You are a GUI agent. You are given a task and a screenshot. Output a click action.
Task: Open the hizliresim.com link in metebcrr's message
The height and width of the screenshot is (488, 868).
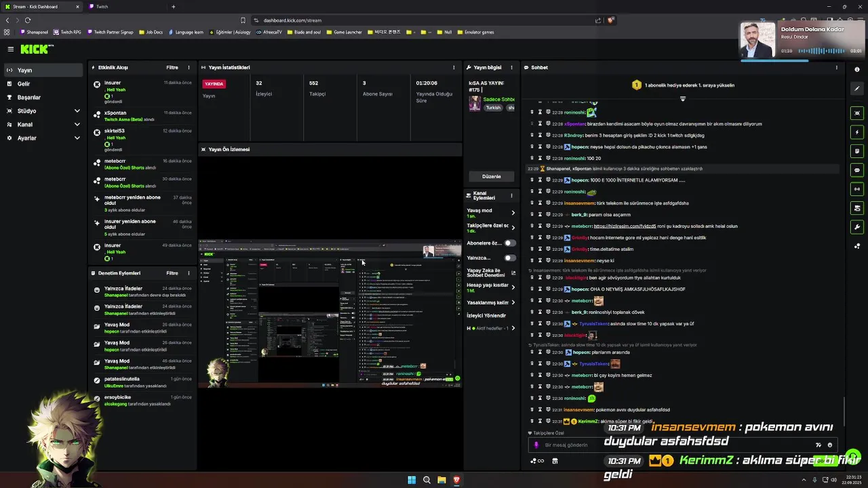tap(625, 226)
